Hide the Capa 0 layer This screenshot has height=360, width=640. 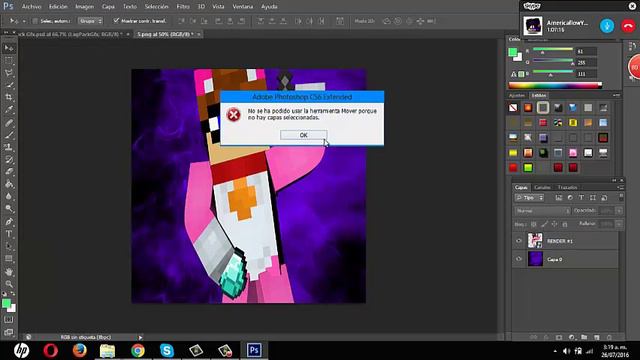(x=519, y=259)
